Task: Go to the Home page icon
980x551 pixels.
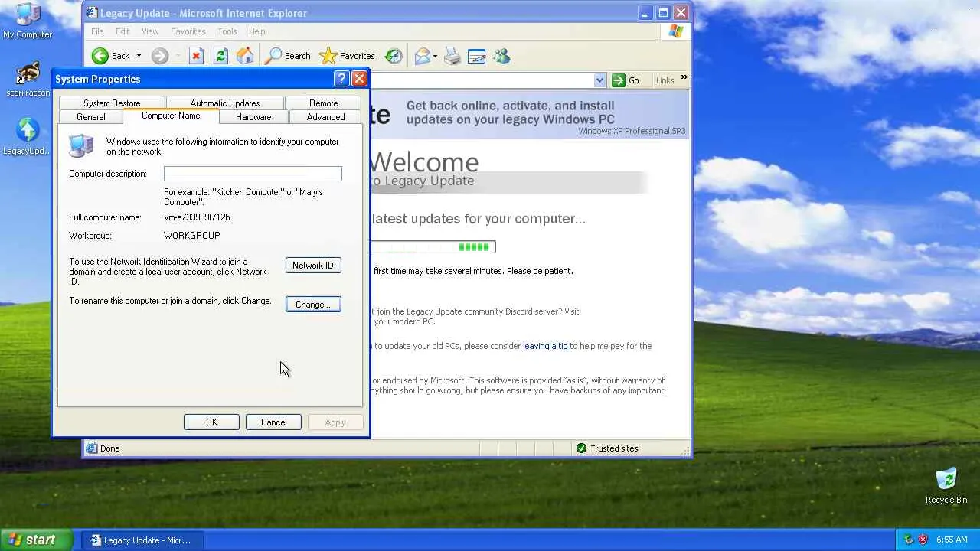Action: click(x=245, y=56)
